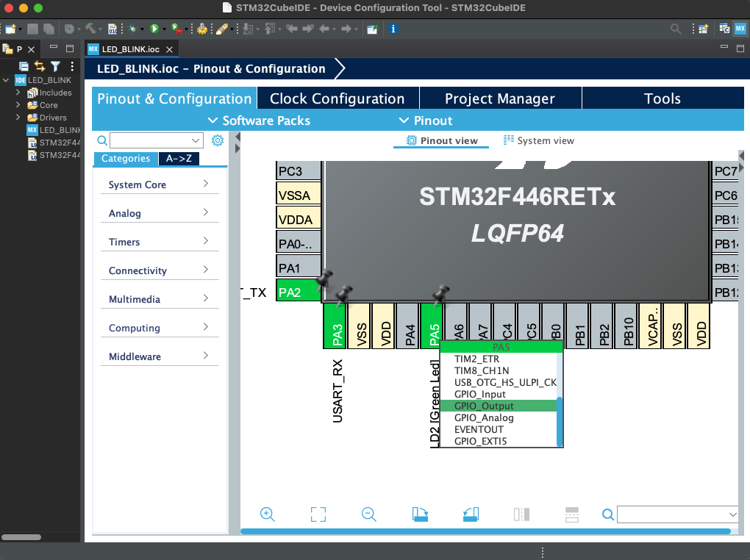750x560 pixels.
Task: Expand the LED_BLINK project tree node
Action: [6, 80]
